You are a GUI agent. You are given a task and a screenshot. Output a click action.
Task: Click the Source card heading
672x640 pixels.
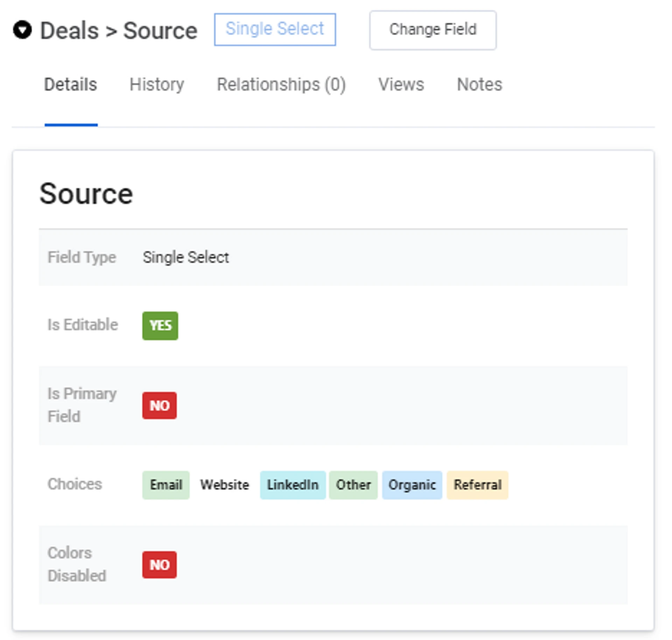[x=86, y=194]
